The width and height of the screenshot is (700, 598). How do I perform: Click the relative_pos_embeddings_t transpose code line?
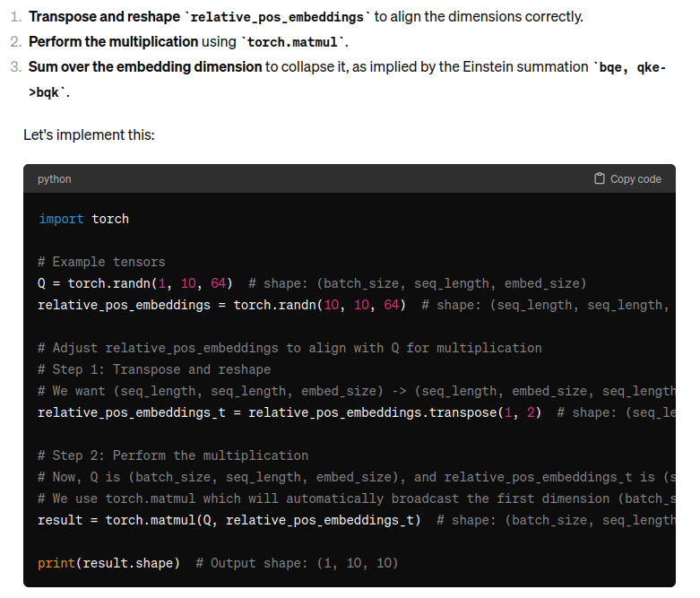coord(290,412)
